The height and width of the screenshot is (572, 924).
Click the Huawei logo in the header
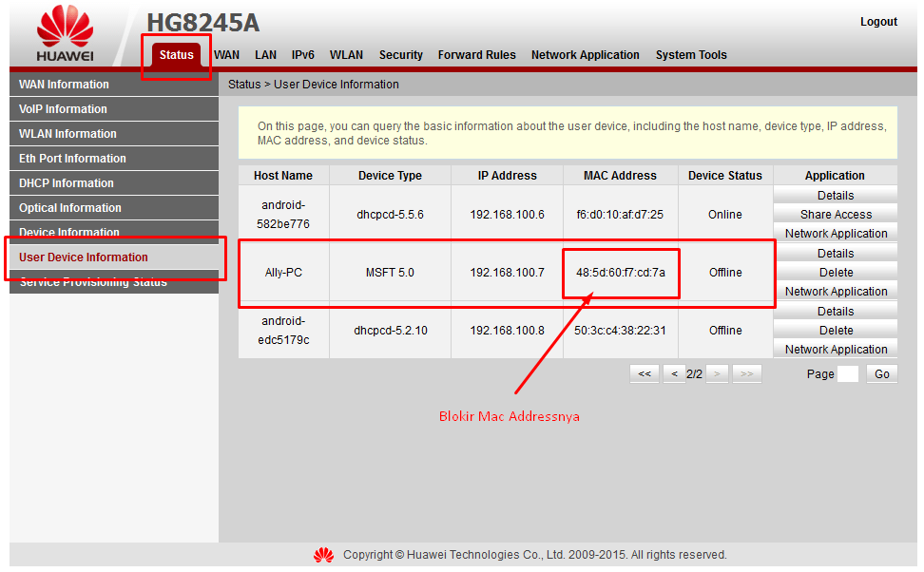[x=65, y=33]
